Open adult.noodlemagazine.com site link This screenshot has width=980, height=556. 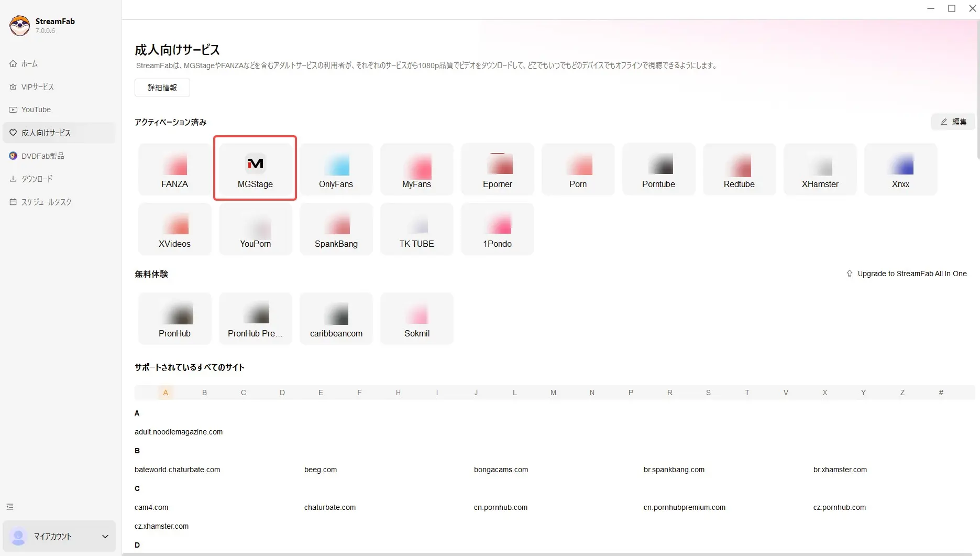179,432
